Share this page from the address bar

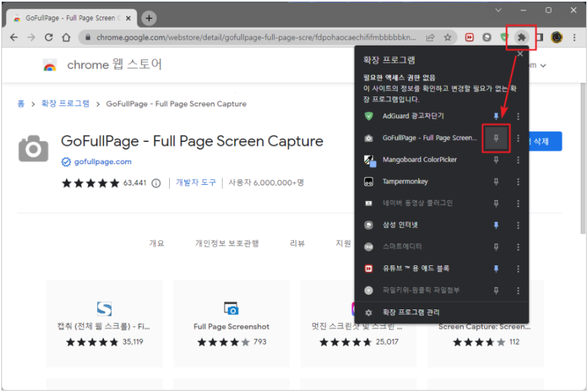430,37
